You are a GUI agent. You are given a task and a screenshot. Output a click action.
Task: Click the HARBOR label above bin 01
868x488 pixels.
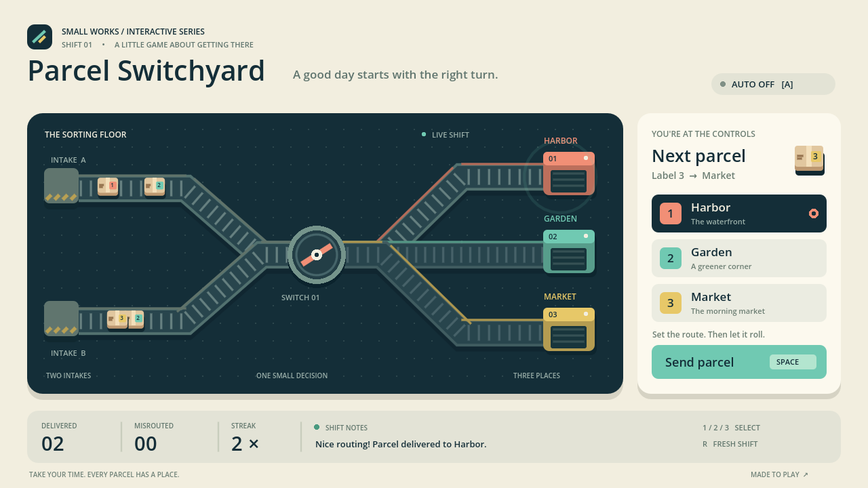[561, 141]
